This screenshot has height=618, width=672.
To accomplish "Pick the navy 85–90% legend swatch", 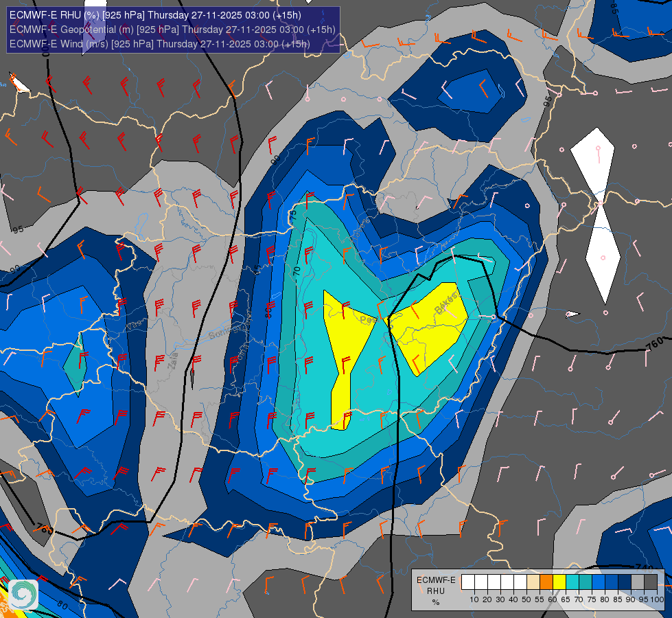I will pos(625,582).
